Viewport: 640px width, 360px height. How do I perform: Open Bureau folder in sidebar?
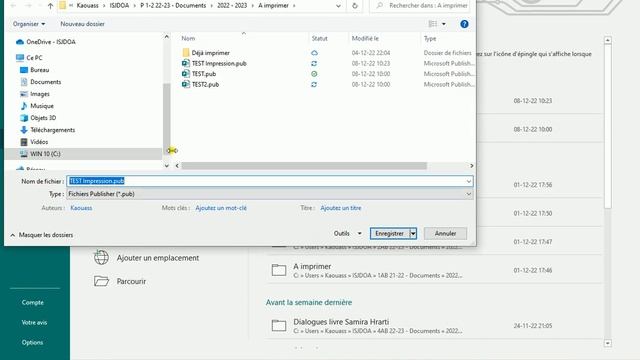point(35,70)
